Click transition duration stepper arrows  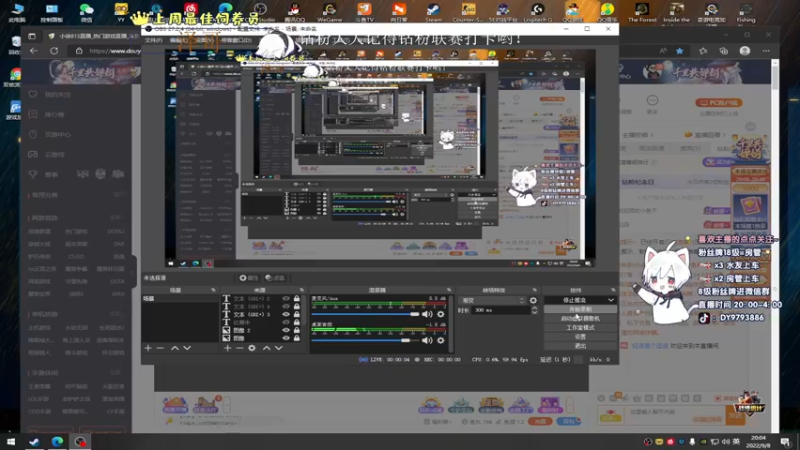point(534,310)
